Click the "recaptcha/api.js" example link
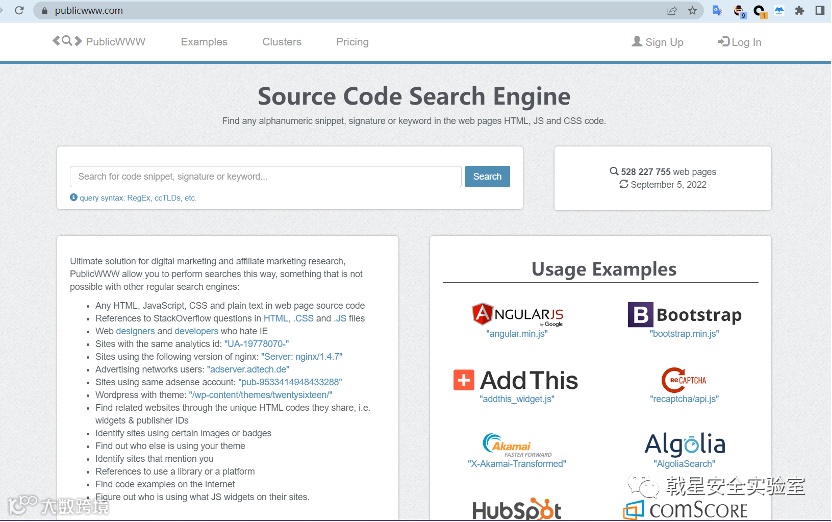Screen dimensions: 832x522 point(684,399)
